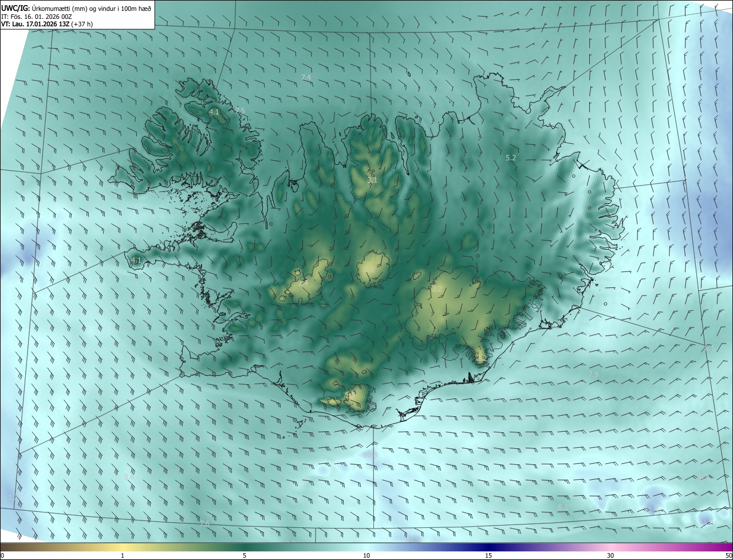This screenshot has width=733, height=560.
Task: Click the '15' tick on the color scale
Action: point(488,555)
